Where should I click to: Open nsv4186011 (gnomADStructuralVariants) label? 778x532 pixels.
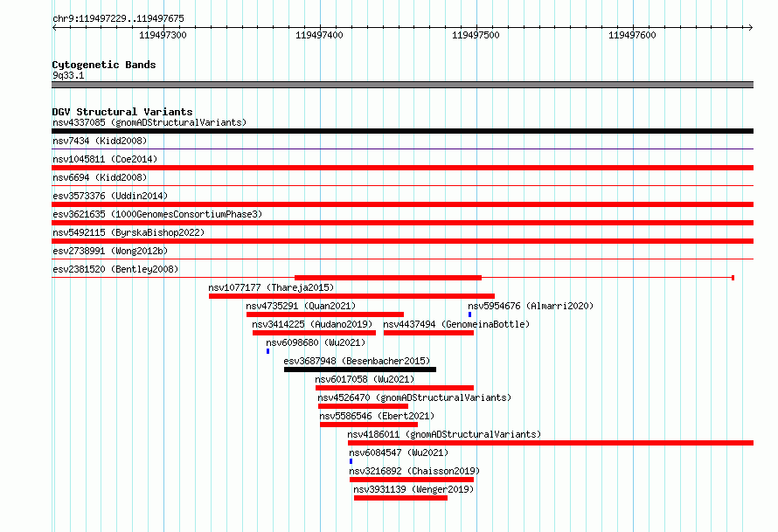[x=444, y=434]
